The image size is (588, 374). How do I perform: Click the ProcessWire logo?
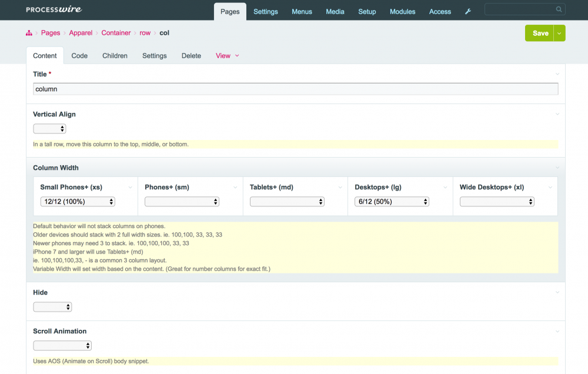tap(54, 9)
